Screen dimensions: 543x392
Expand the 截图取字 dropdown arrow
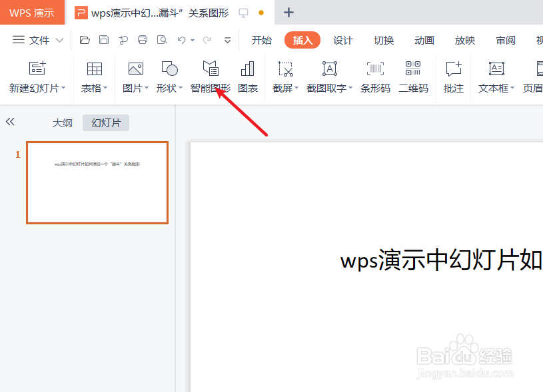tap(350, 88)
